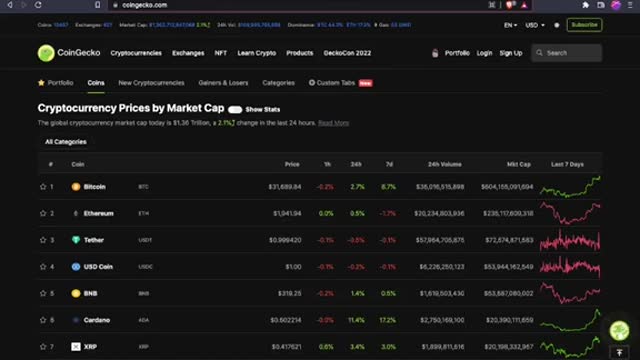Open the browser hamburger menu
The width and height of the screenshot is (640, 360).
631,5
